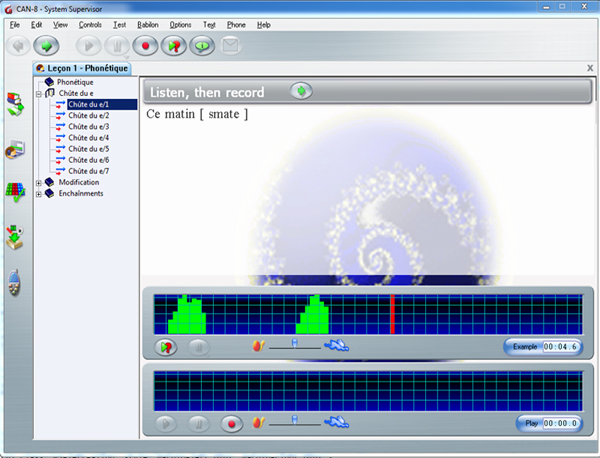Open the Babilon menu
Screen dimensions: 600x458
click(147, 23)
